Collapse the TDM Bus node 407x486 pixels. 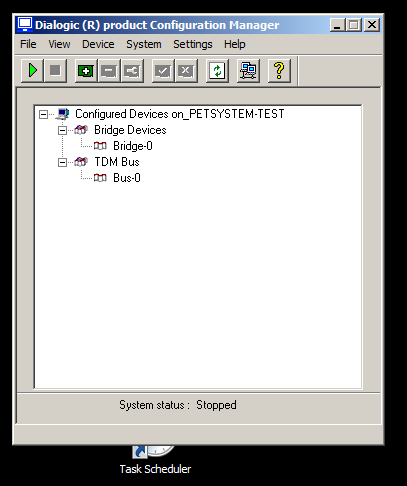coord(62,162)
